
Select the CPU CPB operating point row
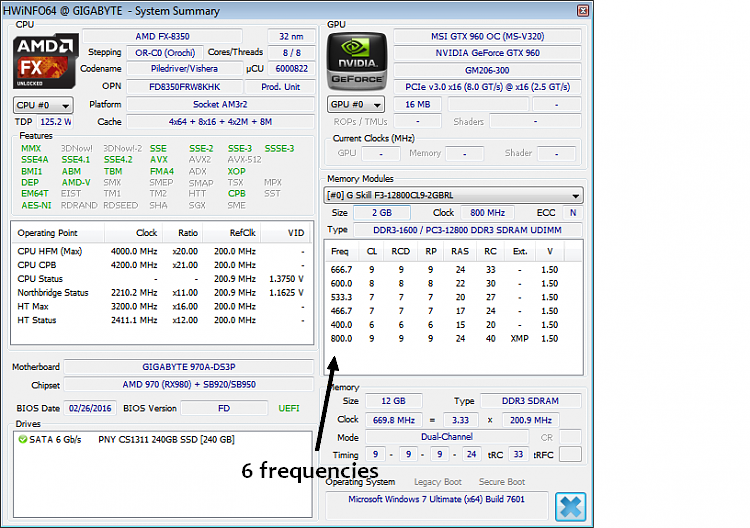161,265
